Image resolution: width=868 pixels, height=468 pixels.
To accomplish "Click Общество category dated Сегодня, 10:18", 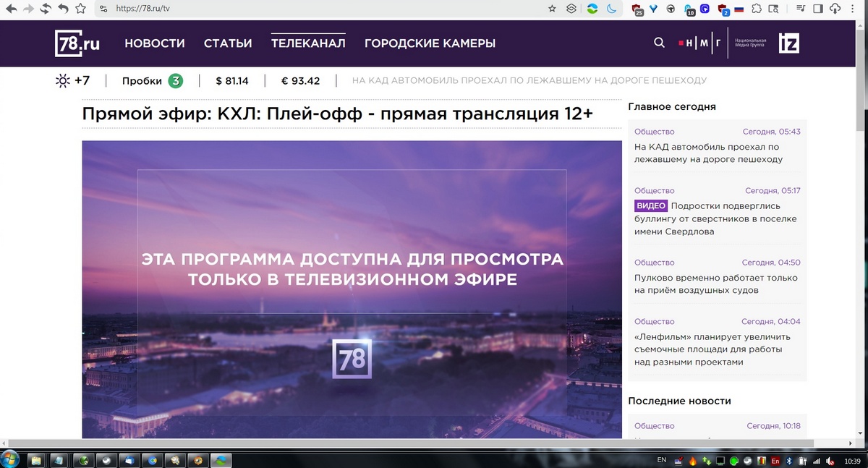I will coord(654,426).
